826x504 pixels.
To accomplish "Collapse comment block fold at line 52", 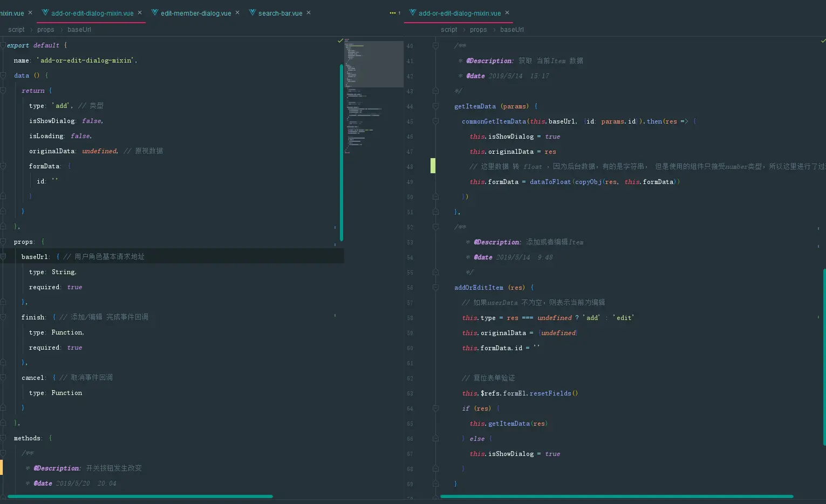I will pyautogui.click(x=435, y=227).
